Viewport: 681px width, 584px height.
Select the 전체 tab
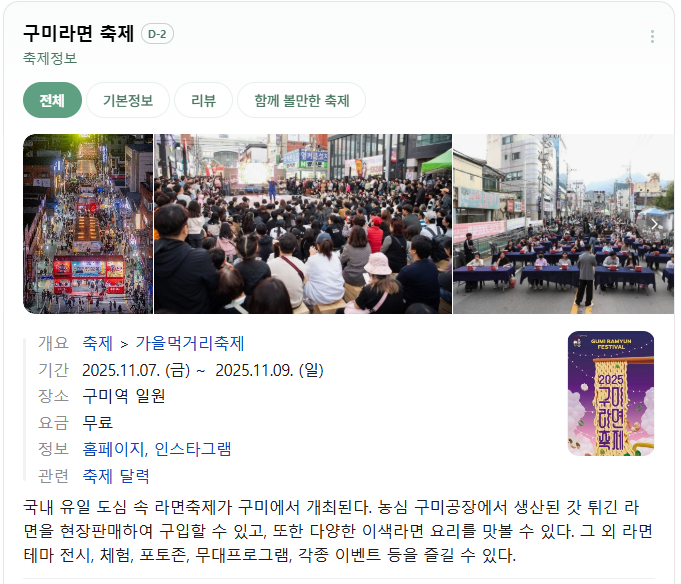tap(52, 100)
